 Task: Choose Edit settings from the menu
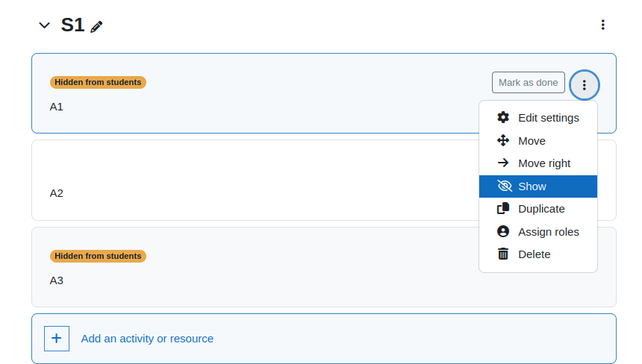point(538,118)
